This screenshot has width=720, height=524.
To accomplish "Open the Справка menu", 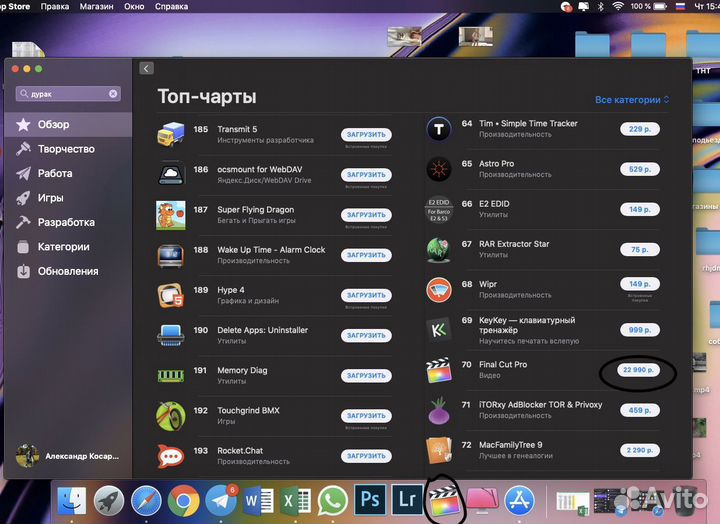I will [171, 6].
